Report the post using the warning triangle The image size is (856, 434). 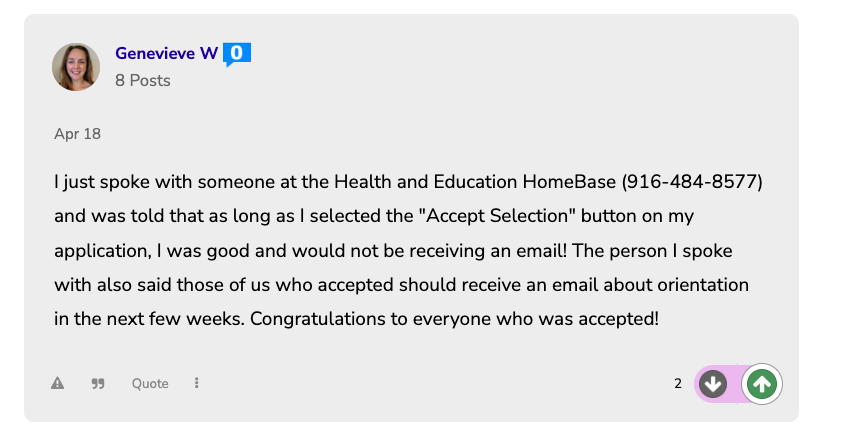(58, 383)
